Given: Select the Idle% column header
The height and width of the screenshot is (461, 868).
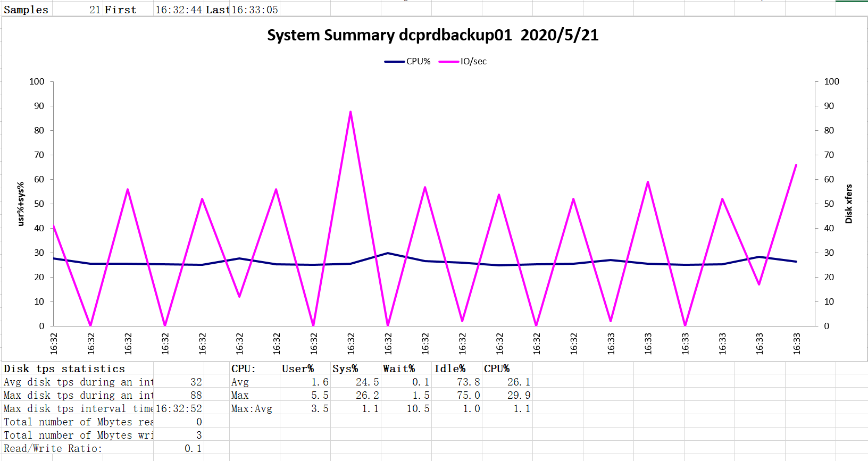Looking at the screenshot, I should pyautogui.click(x=457, y=368).
